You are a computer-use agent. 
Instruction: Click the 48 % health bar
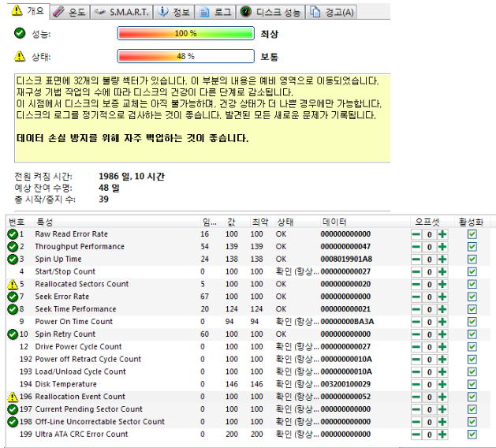click(x=185, y=56)
